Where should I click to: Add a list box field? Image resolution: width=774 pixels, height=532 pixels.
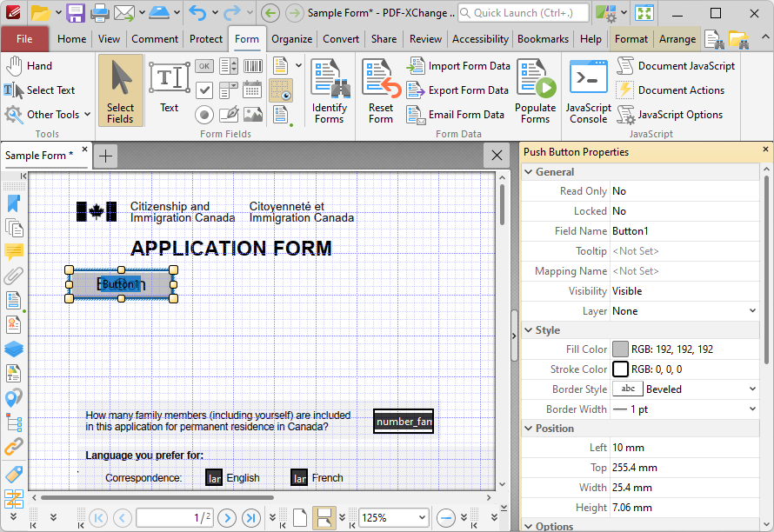pos(228,66)
